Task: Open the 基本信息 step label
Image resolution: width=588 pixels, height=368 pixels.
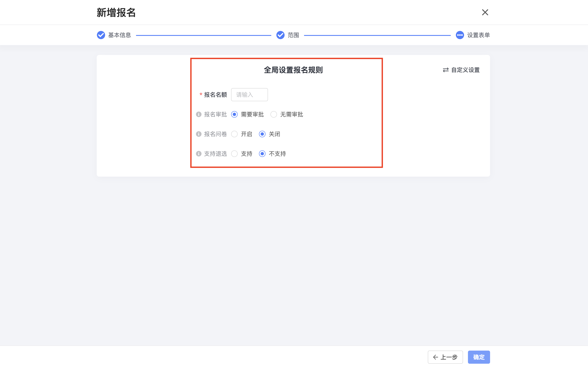Action: [x=119, y=35]
